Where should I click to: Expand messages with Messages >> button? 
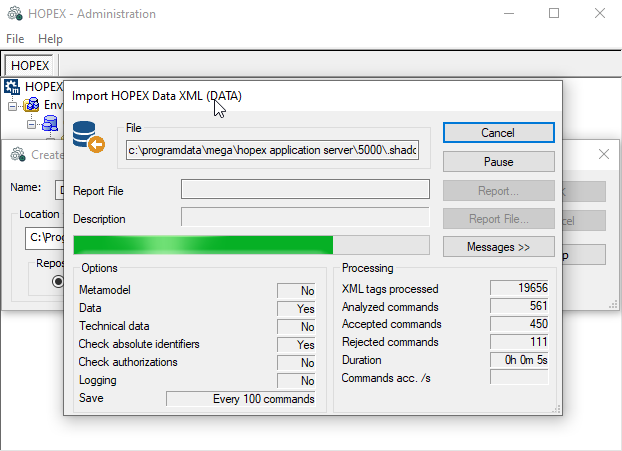(498, 246)
